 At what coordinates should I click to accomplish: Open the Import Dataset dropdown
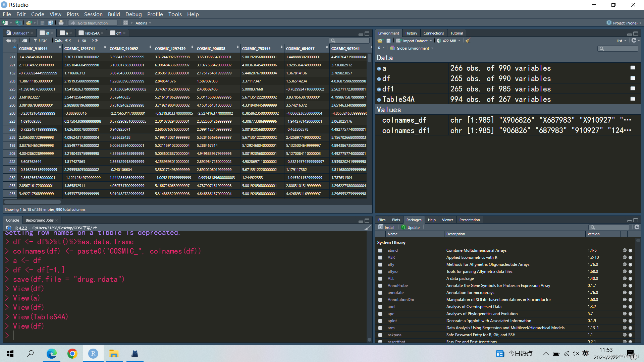pos(415,41)
